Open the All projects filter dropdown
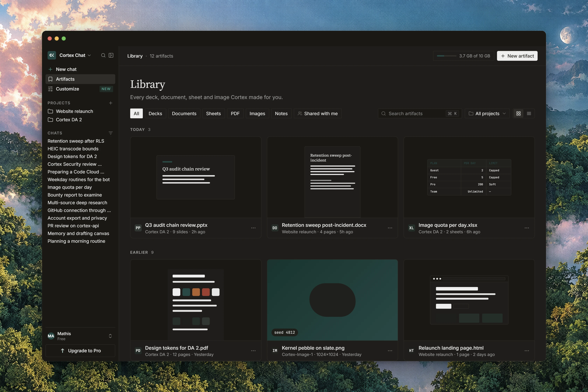This screenshot has height=392, width=588. [487, 114]
